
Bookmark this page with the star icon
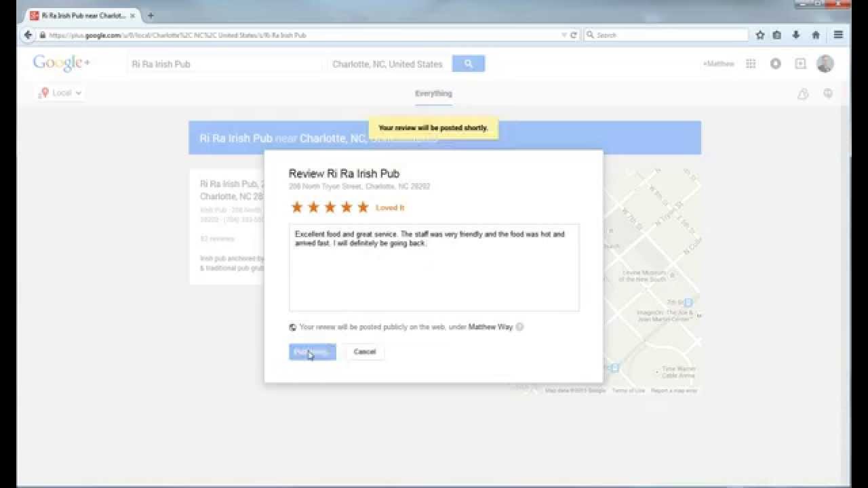pyautogui.click(x=760, y=35)
